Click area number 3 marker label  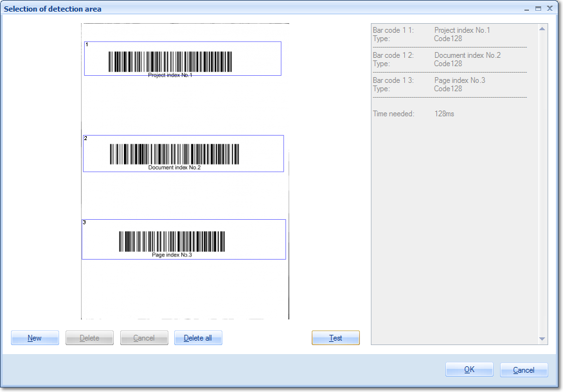click(84, 222)
